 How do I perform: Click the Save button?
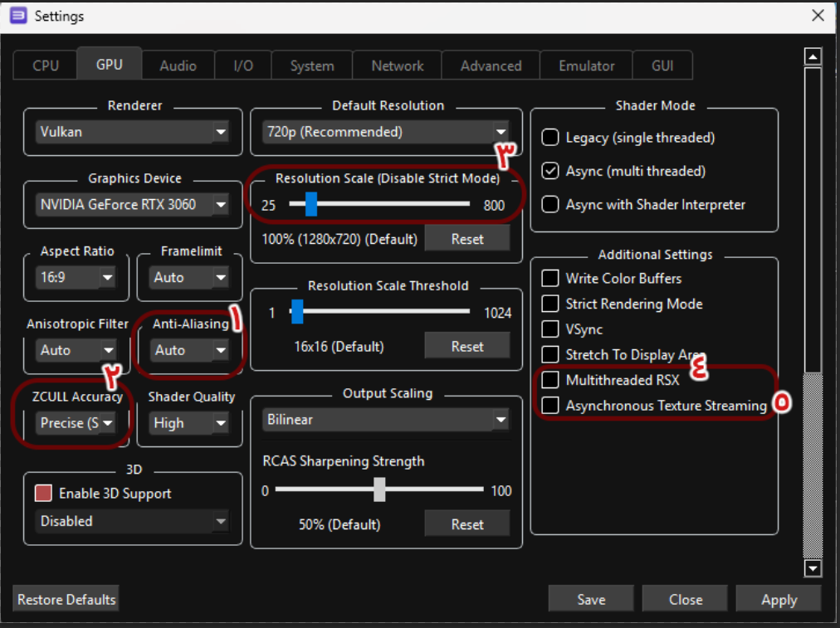tap(591, 599)
